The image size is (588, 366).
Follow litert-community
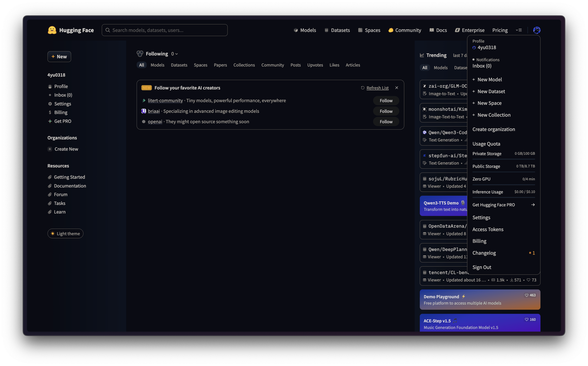[386, 101]
